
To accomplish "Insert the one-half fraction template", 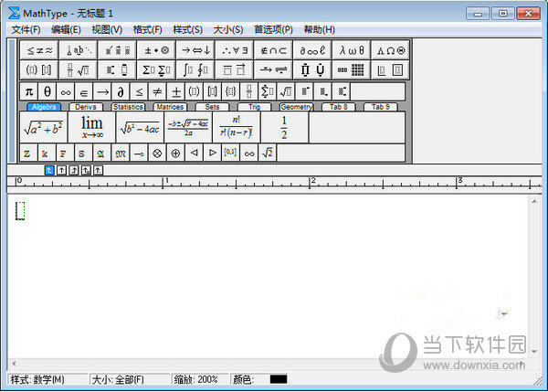I will point(284,128).
